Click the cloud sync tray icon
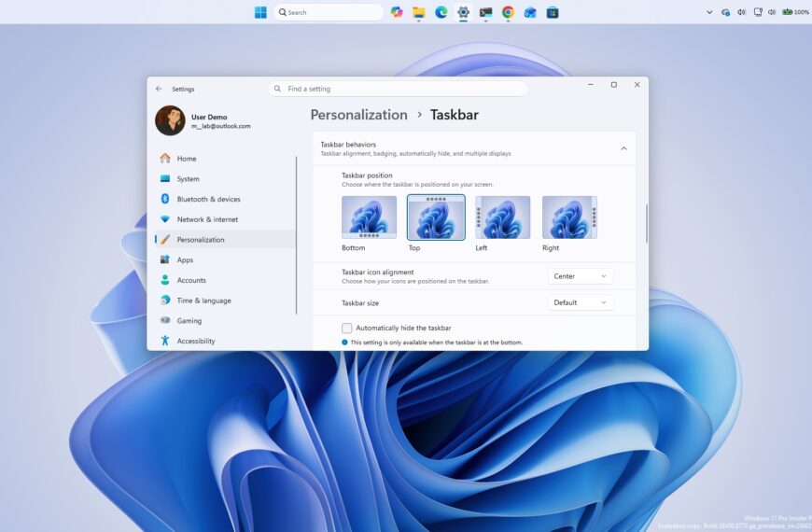 coord(725,12)
